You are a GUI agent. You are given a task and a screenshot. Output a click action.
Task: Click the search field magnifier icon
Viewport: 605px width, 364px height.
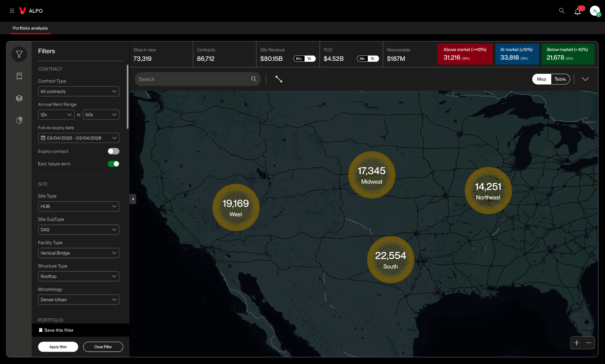254,79
